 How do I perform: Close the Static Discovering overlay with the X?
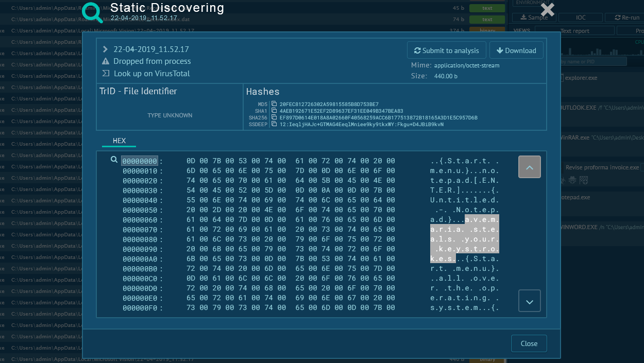(547, 10)
